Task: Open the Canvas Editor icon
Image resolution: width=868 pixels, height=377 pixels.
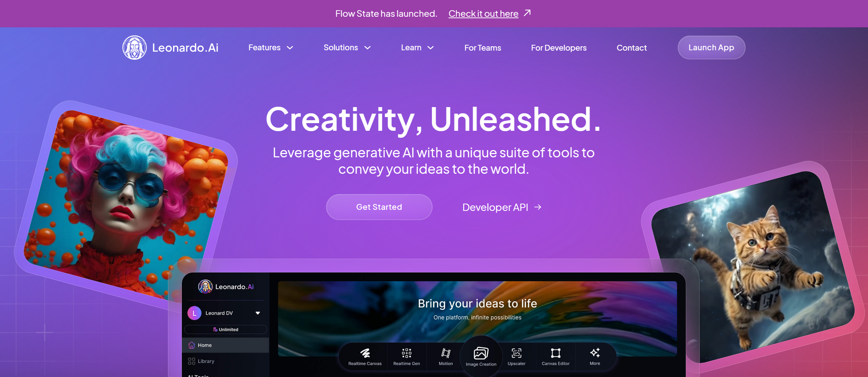Action: point(556,353)
